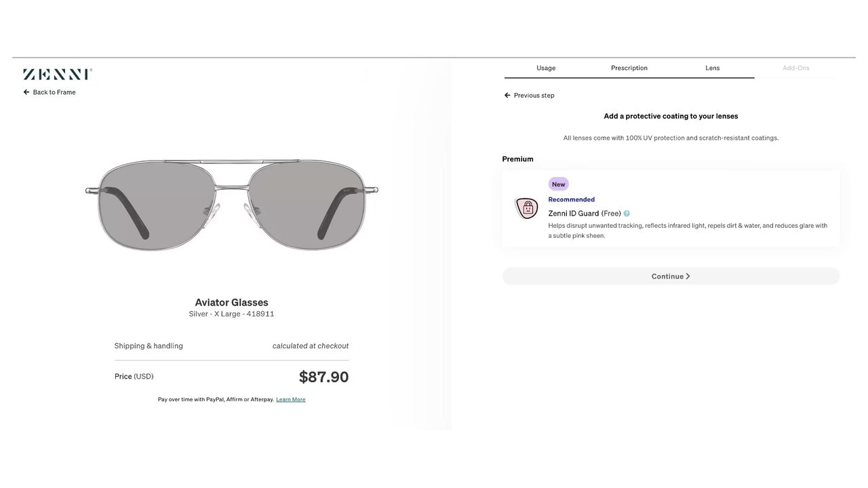The image size is (868, 488).
Task: Click the Back to Frame link
Action: pos(54,92)
